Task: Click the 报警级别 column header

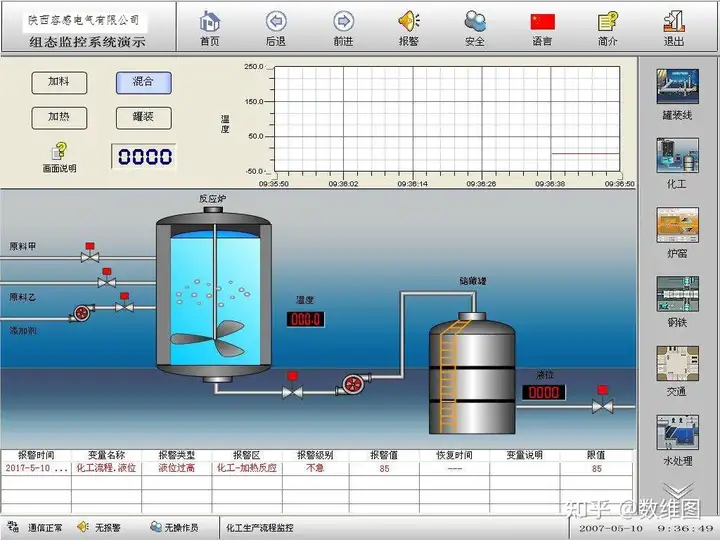Action: coord(315,455)
